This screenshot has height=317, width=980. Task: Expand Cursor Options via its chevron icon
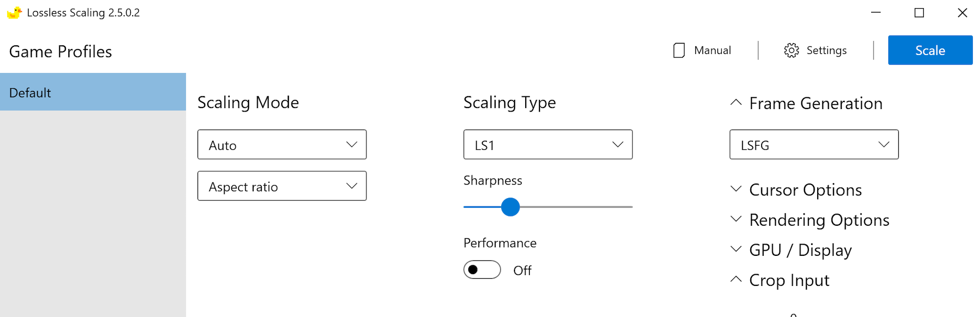pyautogui.click(x=736, y=189)
